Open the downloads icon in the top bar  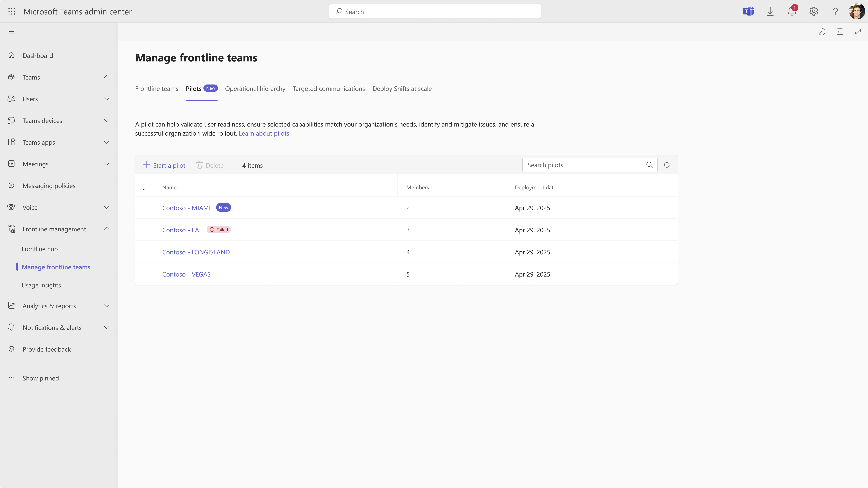click(x=770, y=11)
